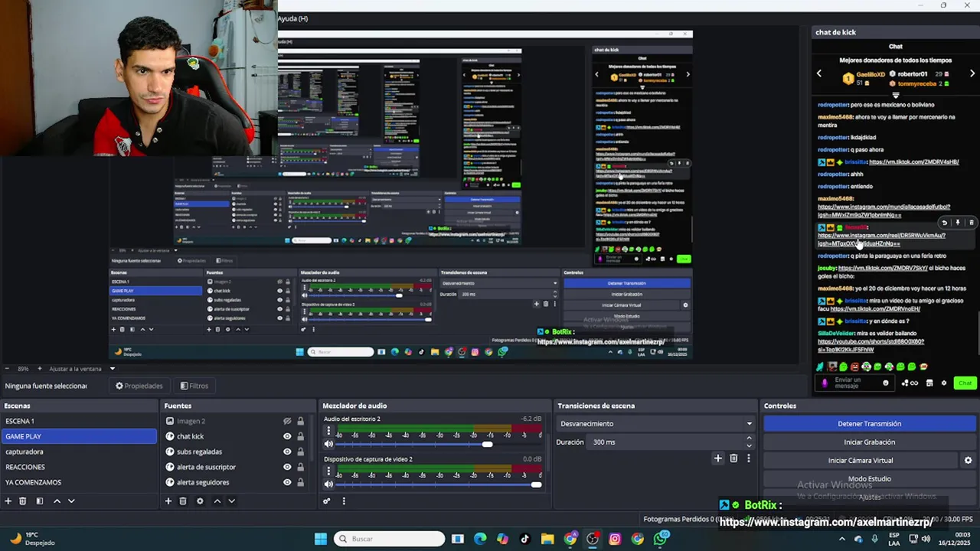Open source Propiedades button
This screenshot has height=551, width=980.
[139, 386]
